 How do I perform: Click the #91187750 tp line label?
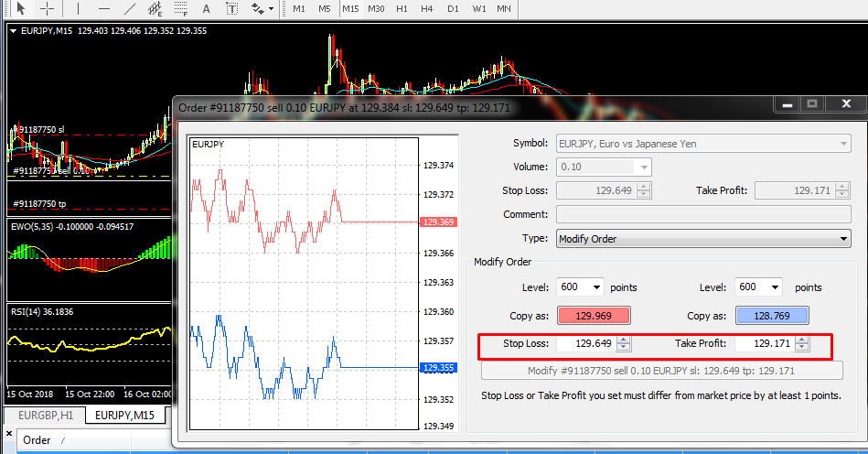pyautogui.click(x=39, y=204)
